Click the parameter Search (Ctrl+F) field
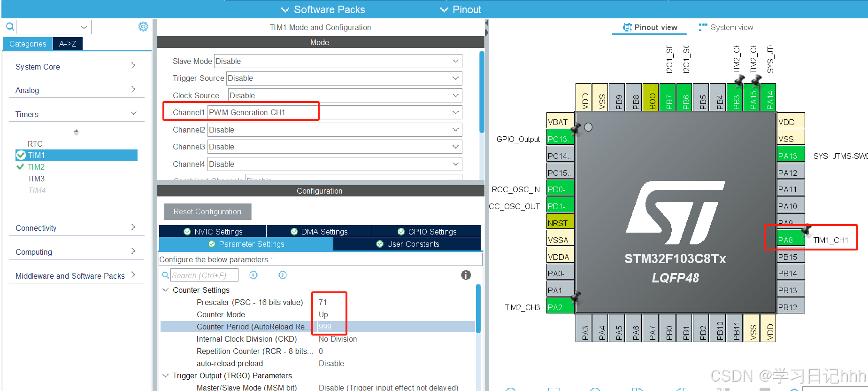The width and height of the screenshot is (868, 391). click(x=204, y=275)
